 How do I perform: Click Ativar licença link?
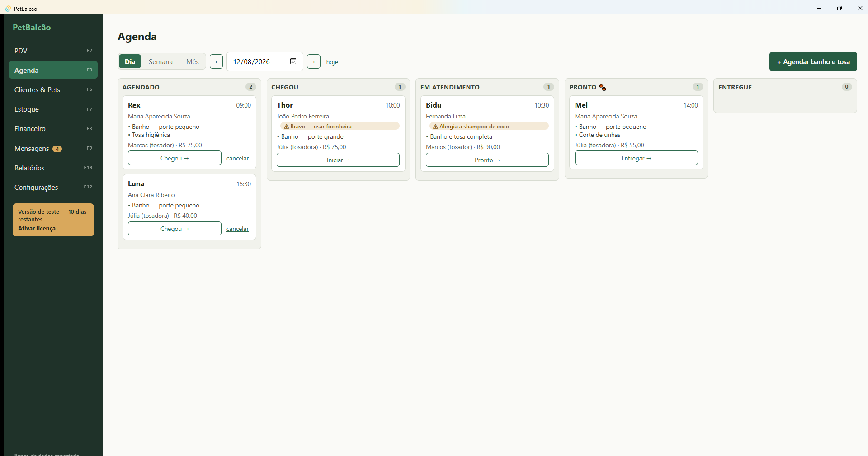[x=37, y=228]
